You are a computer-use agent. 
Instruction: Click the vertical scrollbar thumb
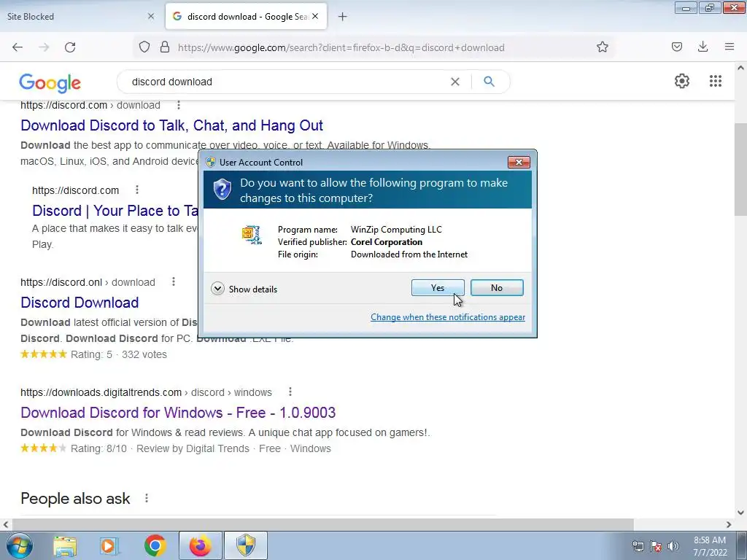click(x=740, y=168)
